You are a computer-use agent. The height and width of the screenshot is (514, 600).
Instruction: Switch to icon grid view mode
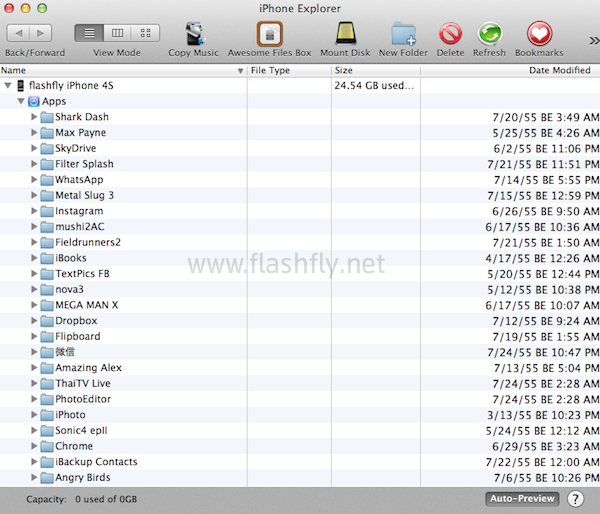[144, 34]
